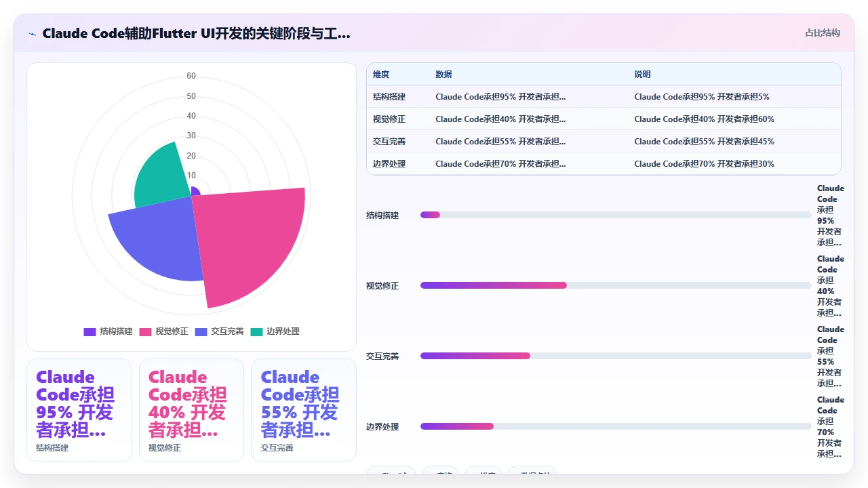Screen dimensions: 868x488
Task: Click the 边界处理 progress bar
Action: point(616,426)
